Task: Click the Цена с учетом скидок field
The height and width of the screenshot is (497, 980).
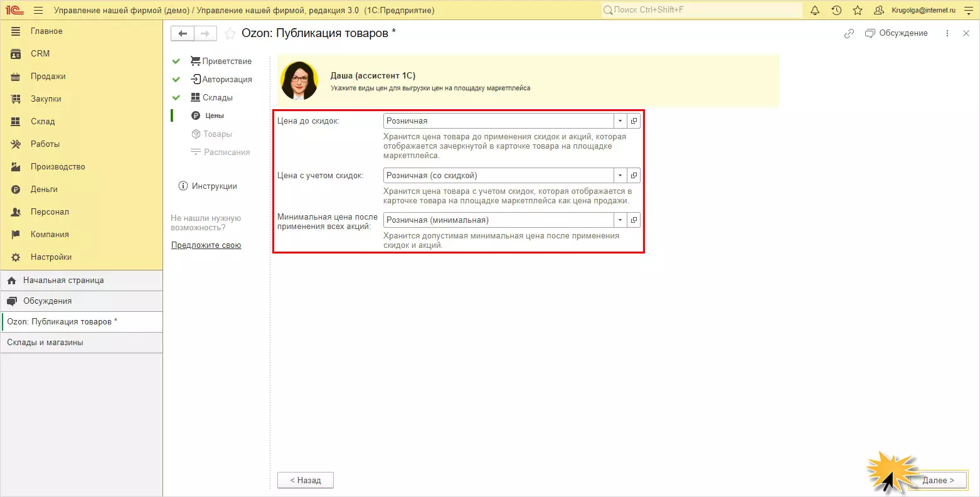Action: pos(499,176)
